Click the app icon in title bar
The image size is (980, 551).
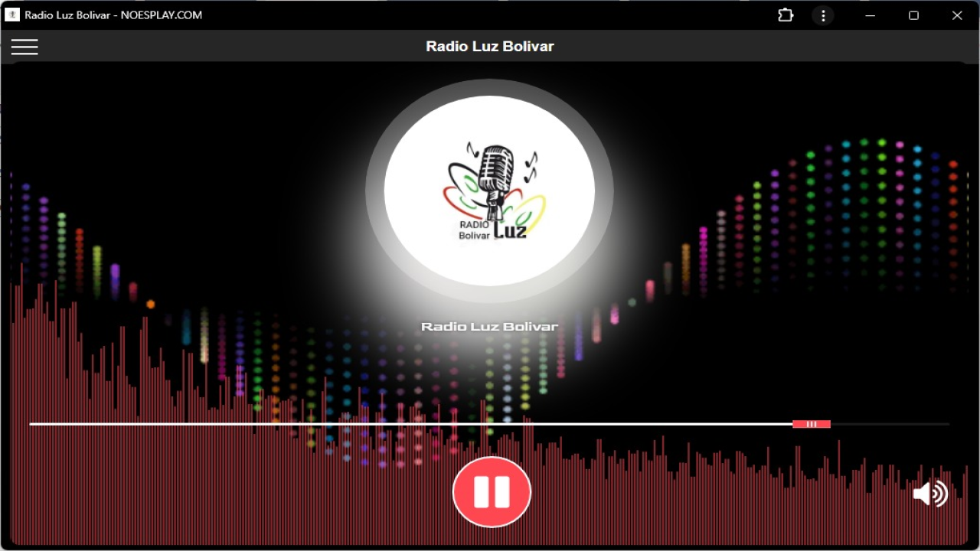coord(12,15)
